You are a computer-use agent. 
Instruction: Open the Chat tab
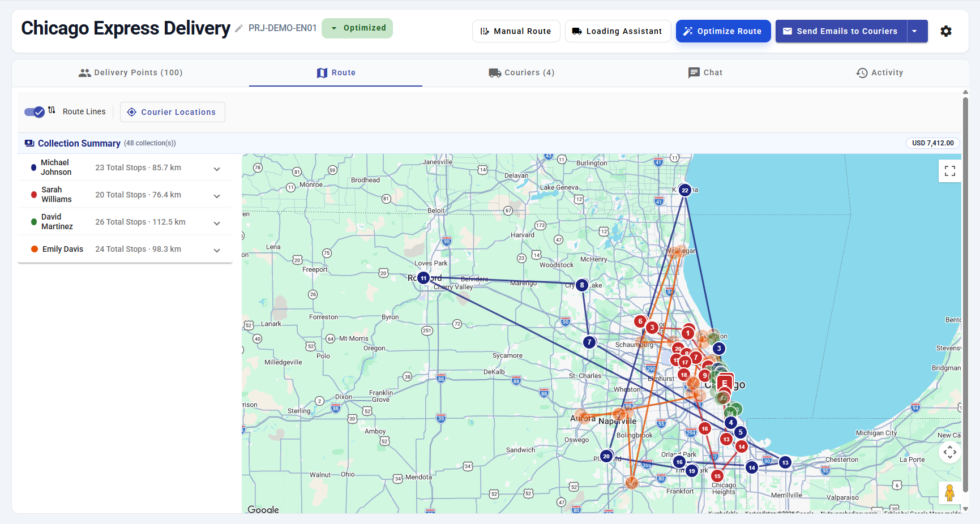705,72
